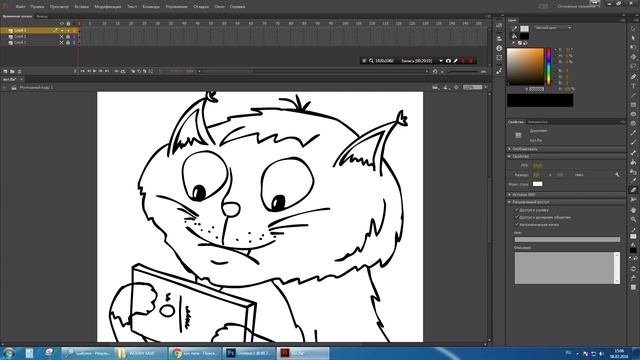Screen dimensions: 640x360
Task: Select the Brush tool
Action: (x=633, y=142)
